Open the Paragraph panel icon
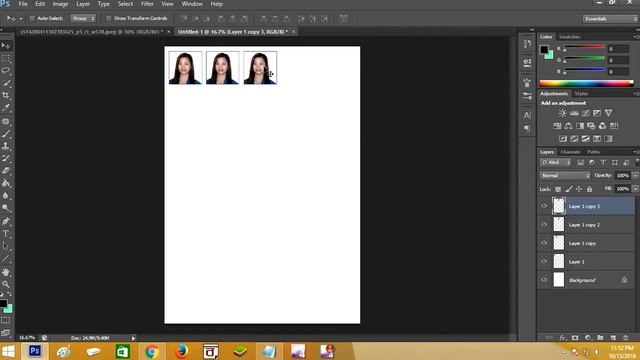Image resolution: width=640 pixels, height=360 pixels. click(x=527, y=129)
